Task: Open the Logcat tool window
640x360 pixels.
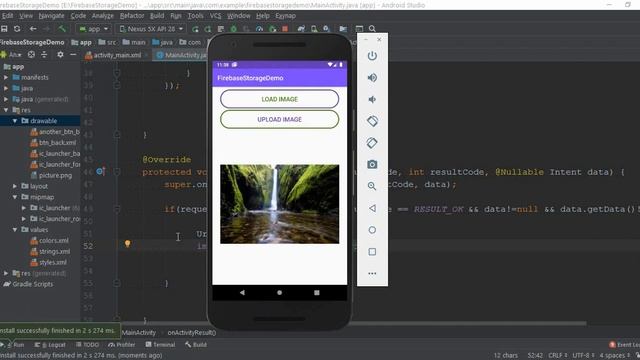Action: pyautogui.click(x=50, y=345)
